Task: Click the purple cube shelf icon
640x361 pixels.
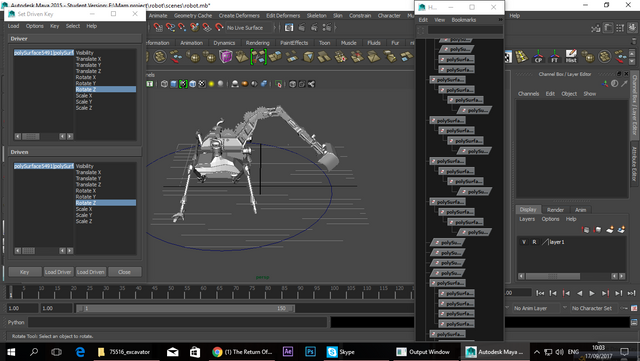Action: tap(226, 56)
